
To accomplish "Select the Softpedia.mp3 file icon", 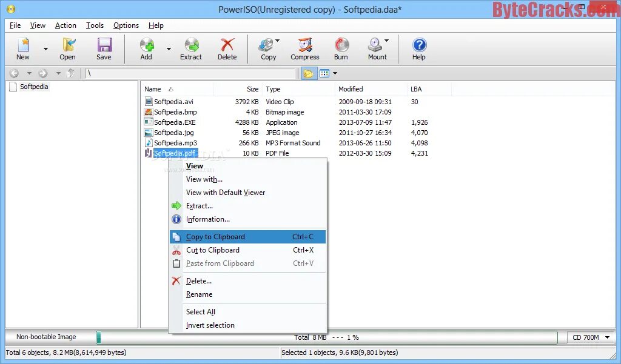I will point(149,143).
